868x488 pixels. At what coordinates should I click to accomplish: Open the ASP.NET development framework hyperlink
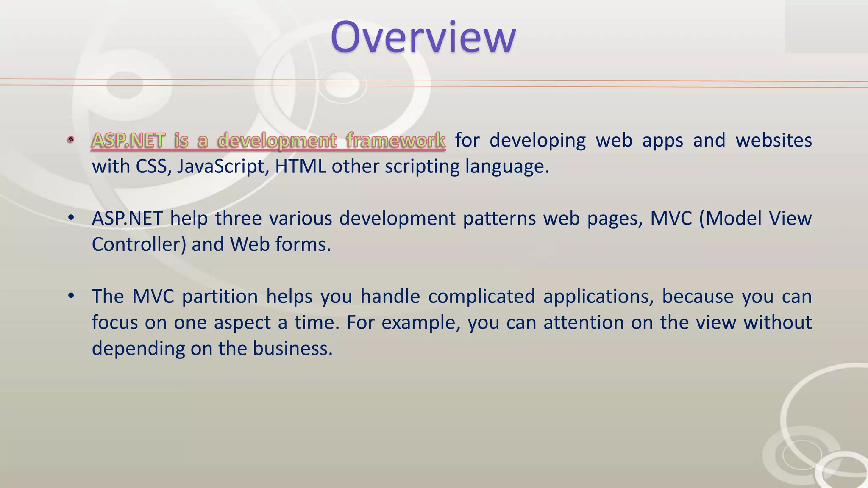point(268,141)
